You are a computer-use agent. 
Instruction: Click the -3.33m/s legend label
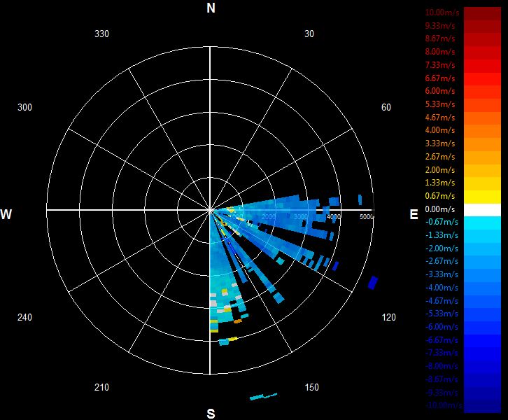(442, 274)
